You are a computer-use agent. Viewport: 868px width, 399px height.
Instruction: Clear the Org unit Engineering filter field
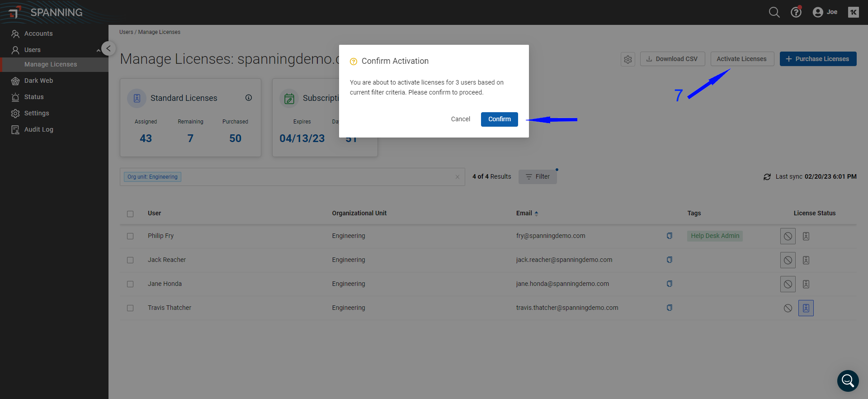click(x=457, y=177)
